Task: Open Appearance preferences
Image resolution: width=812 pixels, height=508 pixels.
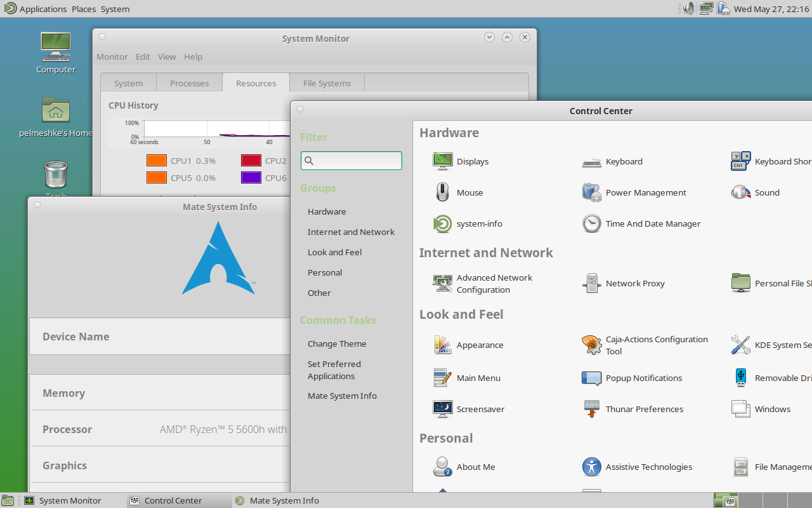Action: click(468, 345)
